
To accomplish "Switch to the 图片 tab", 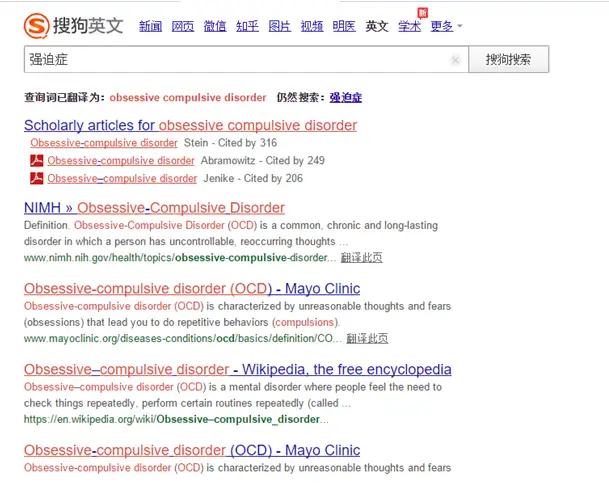I will tap(280, 26).
